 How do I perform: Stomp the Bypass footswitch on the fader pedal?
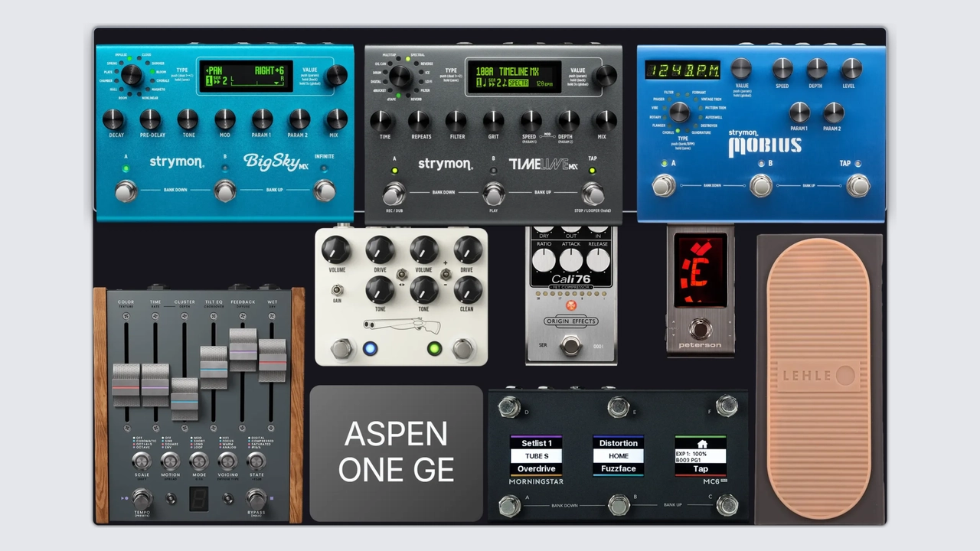256,499
